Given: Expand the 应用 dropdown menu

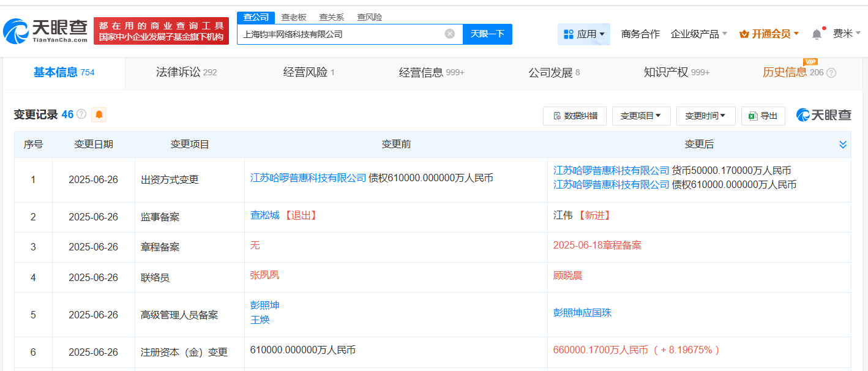Looking at the screenshot, I should tap(583, 34).
